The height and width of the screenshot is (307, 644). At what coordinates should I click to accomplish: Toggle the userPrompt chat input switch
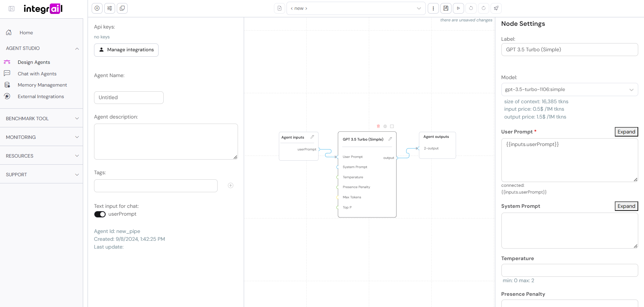pos(100,214)
